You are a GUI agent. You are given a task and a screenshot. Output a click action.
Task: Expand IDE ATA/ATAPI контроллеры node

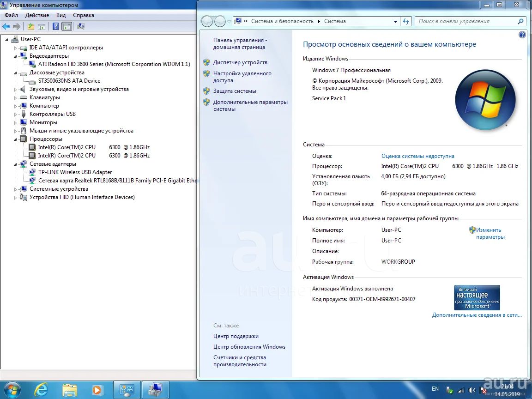(x=15, y=48)
